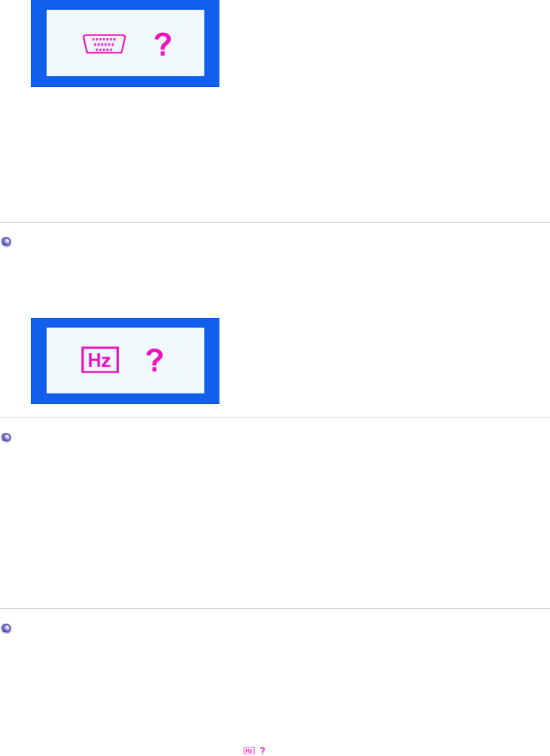Click the question mark beside the connector icon

161,45
